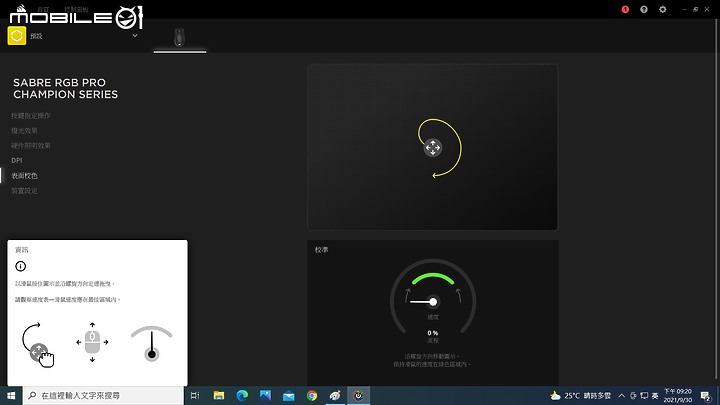Click the green optimal speed arc
The width and height of the screenshot is (720, 405).
(x=433, y=278)
